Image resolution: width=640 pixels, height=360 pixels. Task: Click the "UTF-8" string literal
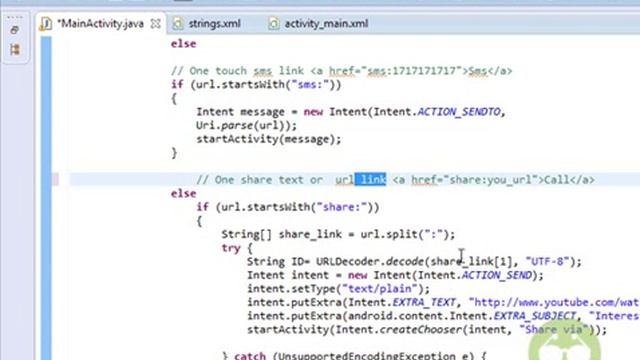tap(547, 262)
